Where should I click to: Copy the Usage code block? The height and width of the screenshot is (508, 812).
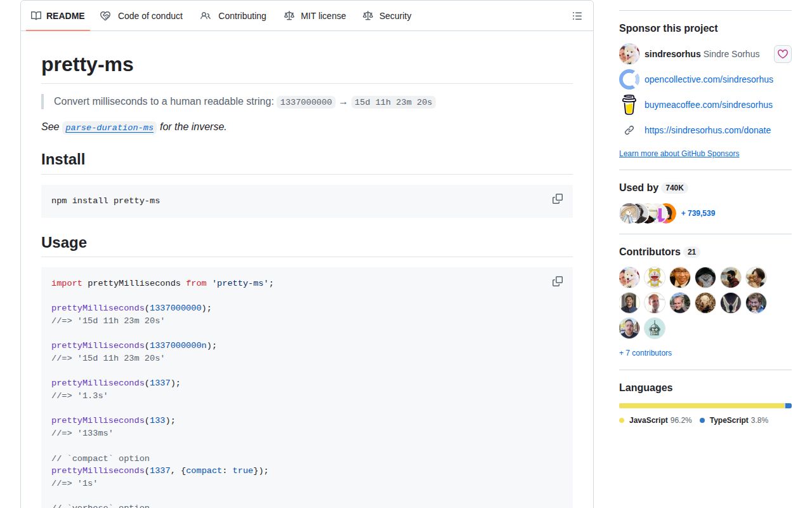[558, 281]
